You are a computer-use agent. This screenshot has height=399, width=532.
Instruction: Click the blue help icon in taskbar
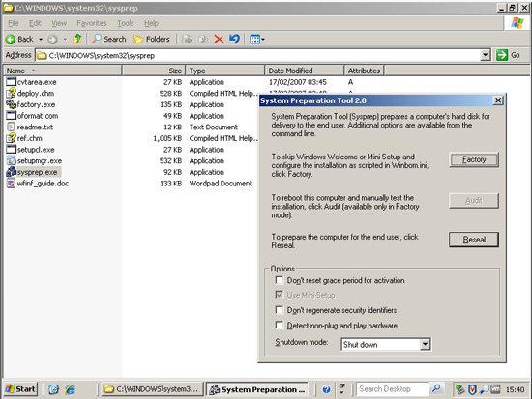click(x=326, y=389)
